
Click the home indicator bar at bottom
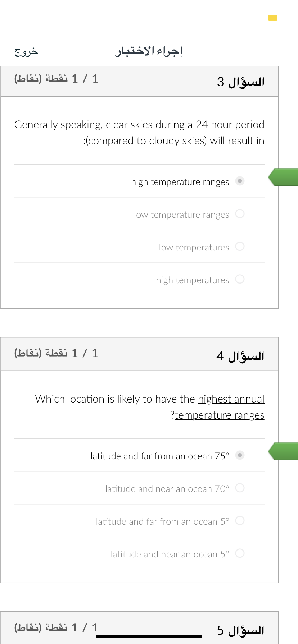click(x=149, y=636)
